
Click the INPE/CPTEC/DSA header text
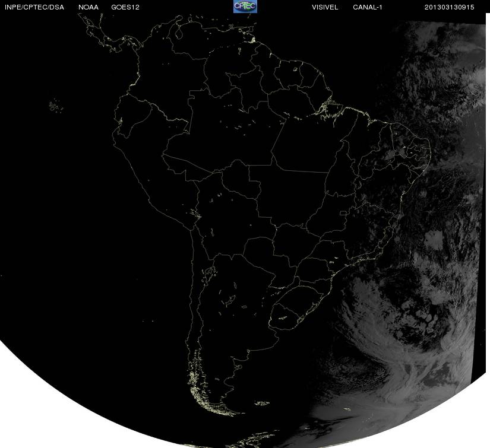click(34, 7)
